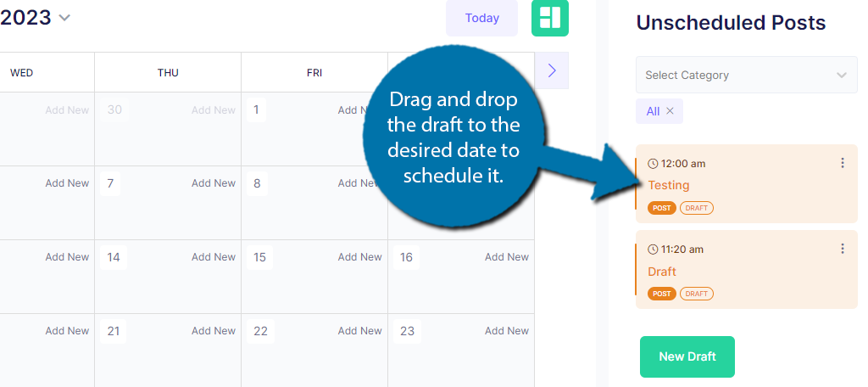Viewport: 868px width, 387px height.
Task: Open the Testing post title
Action: [669, 185]
